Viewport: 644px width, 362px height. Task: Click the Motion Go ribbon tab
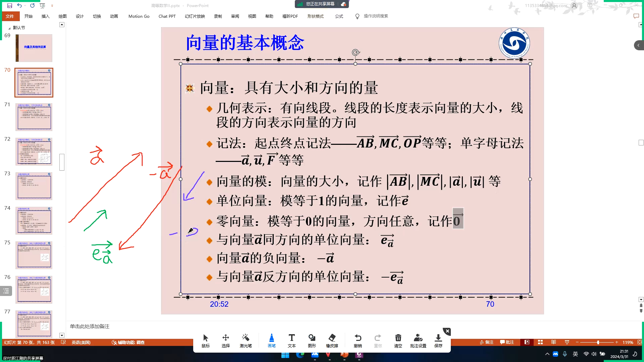point(139,16)
